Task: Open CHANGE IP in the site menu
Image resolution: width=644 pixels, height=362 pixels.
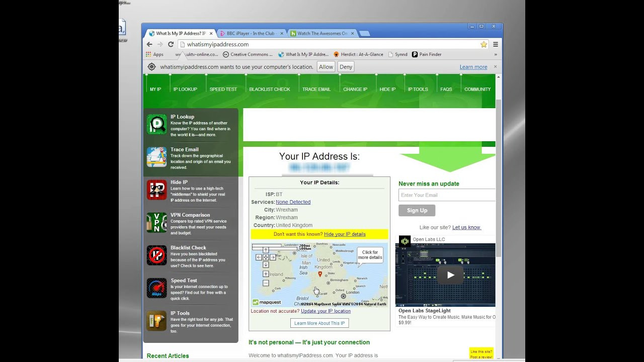Action: [x=355, y=89]
